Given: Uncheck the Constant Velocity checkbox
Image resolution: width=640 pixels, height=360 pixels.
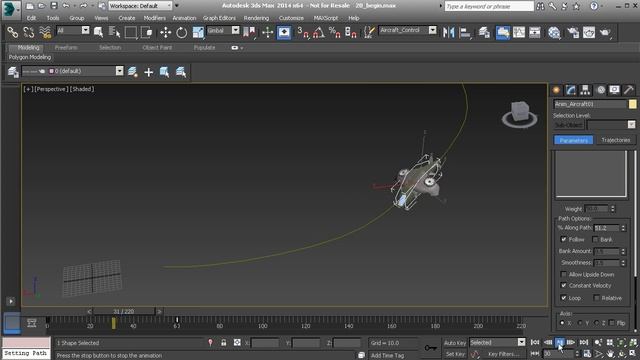Looking at the screenshot, I should click(x=563, y=285).
